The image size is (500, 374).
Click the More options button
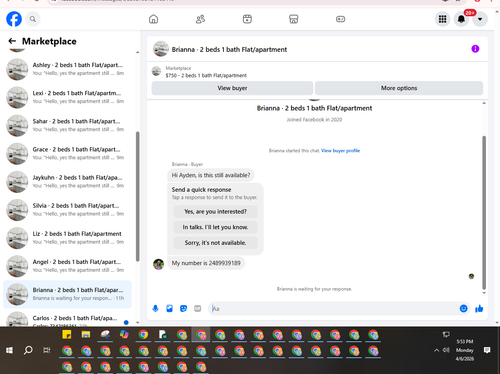pyautogui.click(x=399, y=88)
